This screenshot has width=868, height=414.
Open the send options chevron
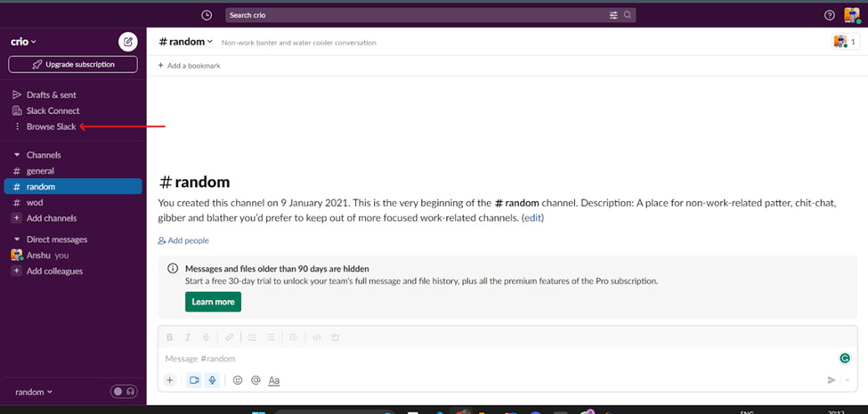(x=847, y=380)
